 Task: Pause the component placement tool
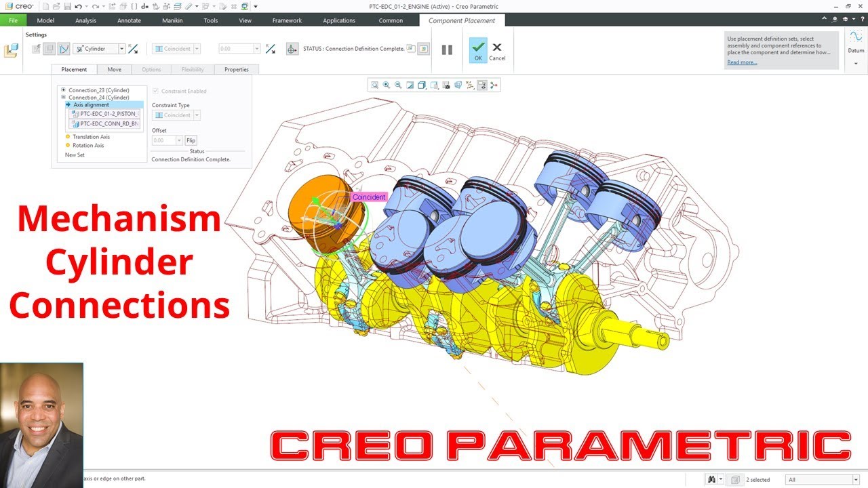pos(447,49)
